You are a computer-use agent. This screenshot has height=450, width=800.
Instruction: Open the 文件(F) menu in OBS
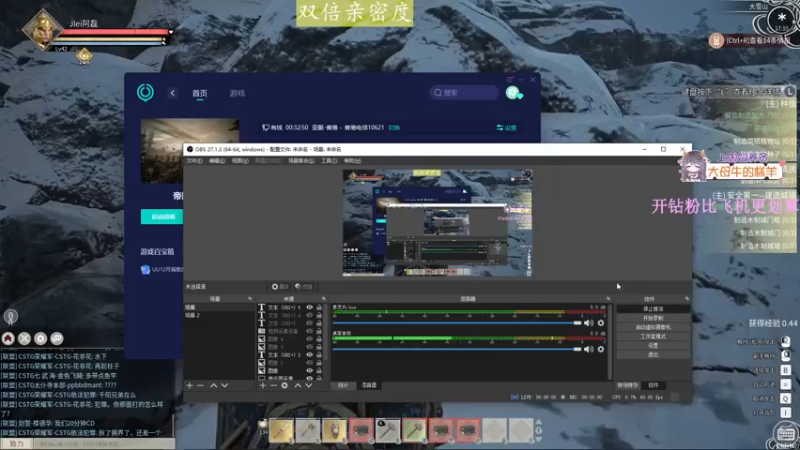pyautogui.click(x=194, y=161)
